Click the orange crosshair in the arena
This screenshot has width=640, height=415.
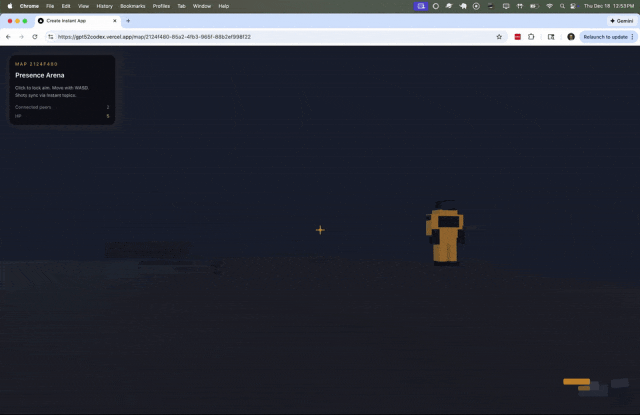click(x=320, y=230)
